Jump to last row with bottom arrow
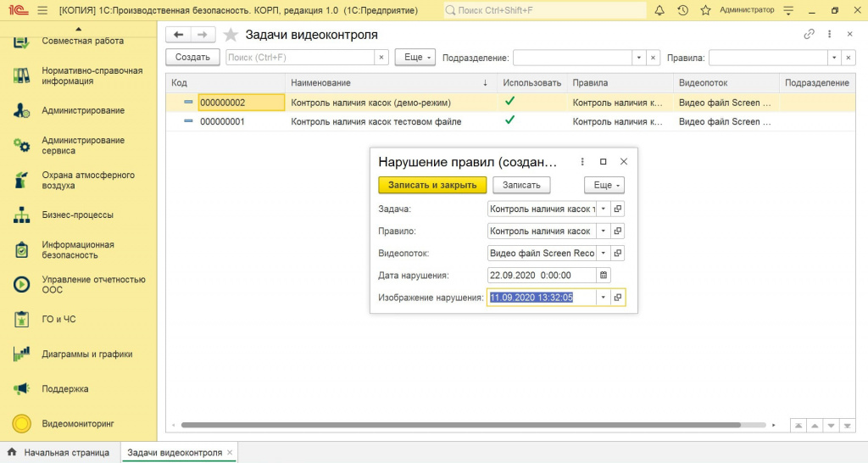The width and height of the screenshot is (868, 463). (x=848, y=426)
